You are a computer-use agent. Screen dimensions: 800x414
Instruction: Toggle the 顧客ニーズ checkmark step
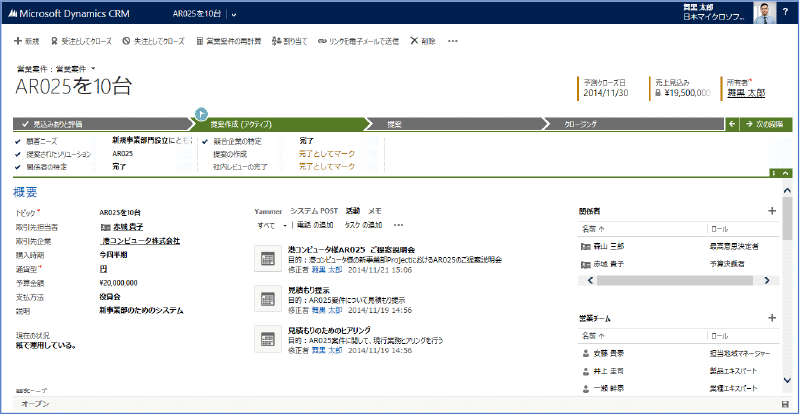(19, 141)
